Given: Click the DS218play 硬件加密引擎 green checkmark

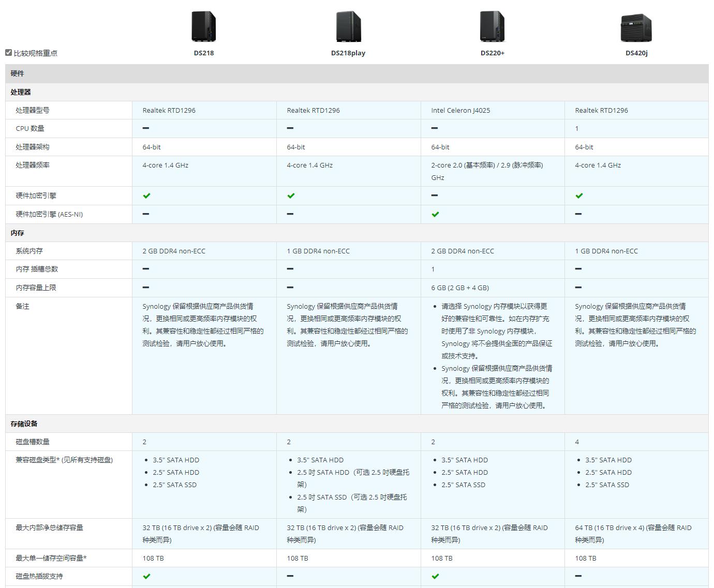Looking at the screenshot, I should pos(291,195).
